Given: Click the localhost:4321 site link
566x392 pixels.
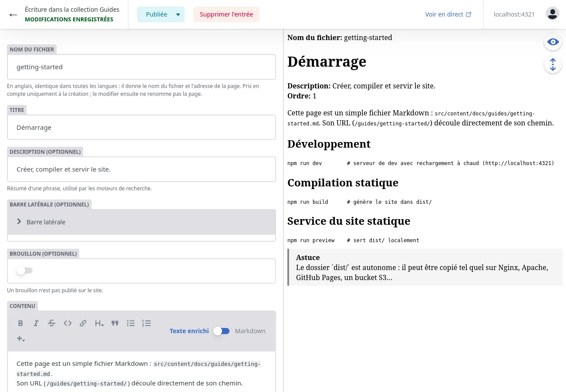Looking at the screenshot, I should click(x=514, y=14).
